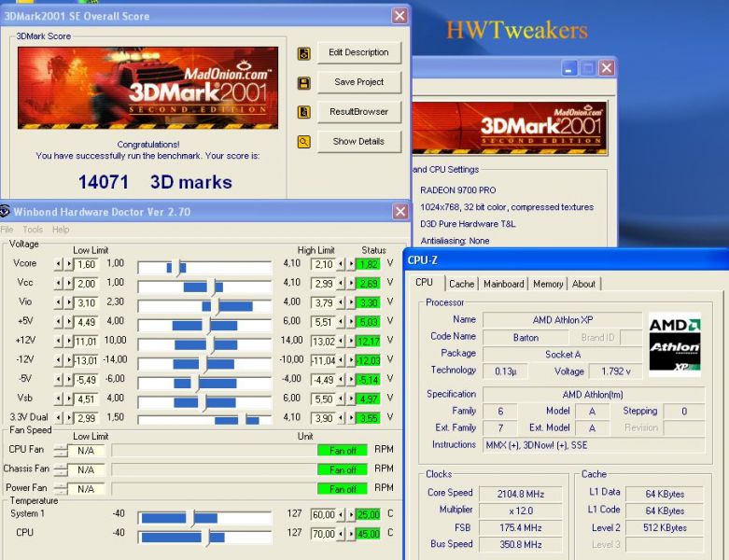The image size is (729, 560).
Task: Click the icon left of ResultBrowser
Action: click(303, 112)
